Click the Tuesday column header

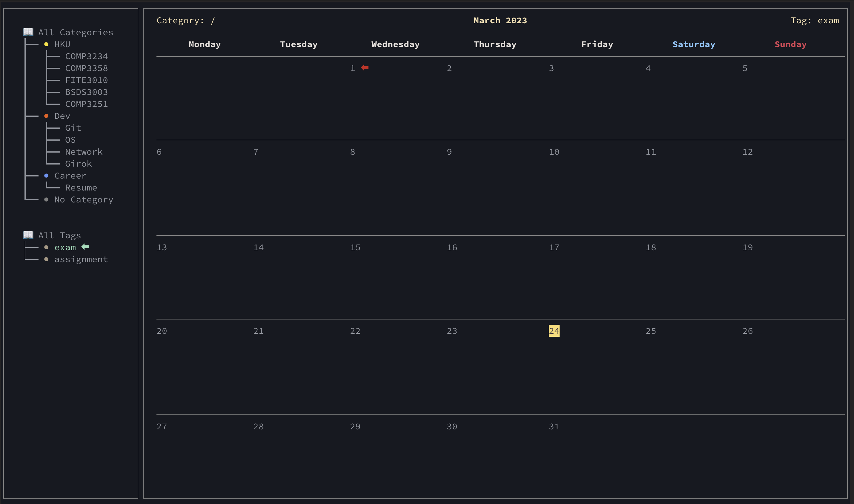coord(299,44)
